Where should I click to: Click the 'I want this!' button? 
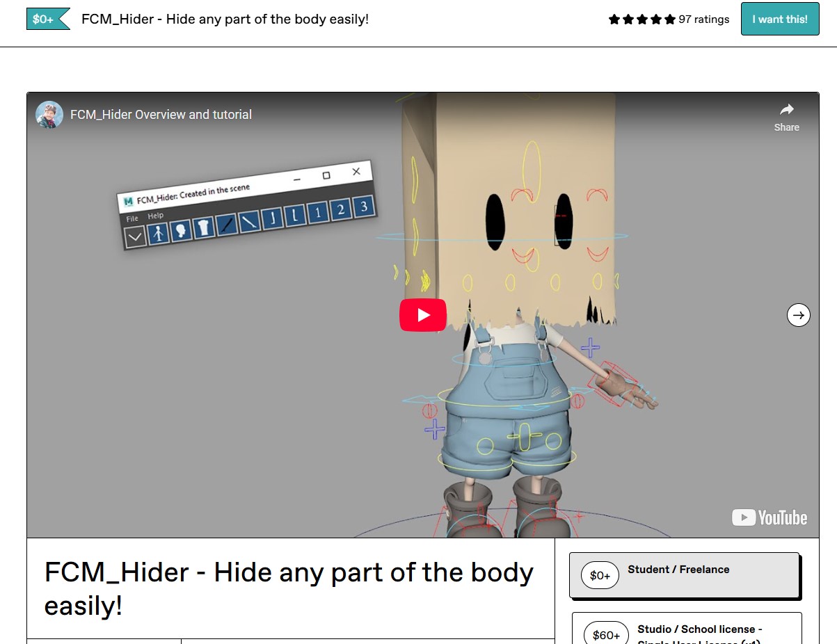click(779, 19)
